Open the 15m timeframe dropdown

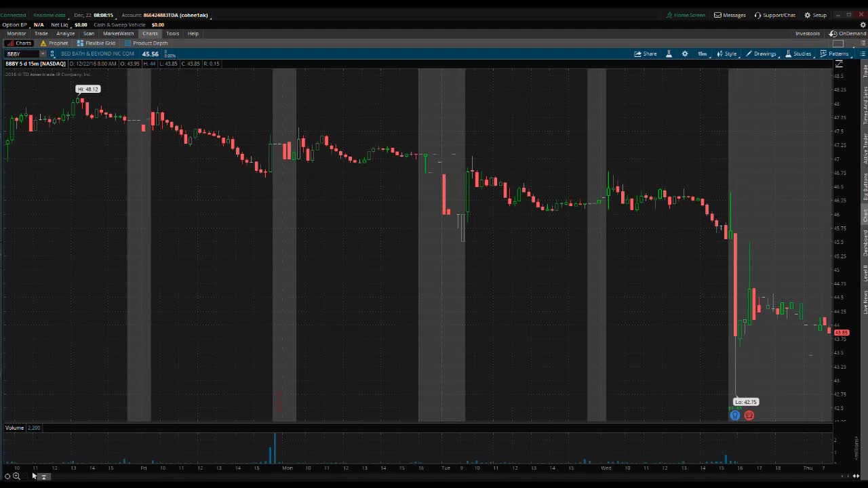703,54
